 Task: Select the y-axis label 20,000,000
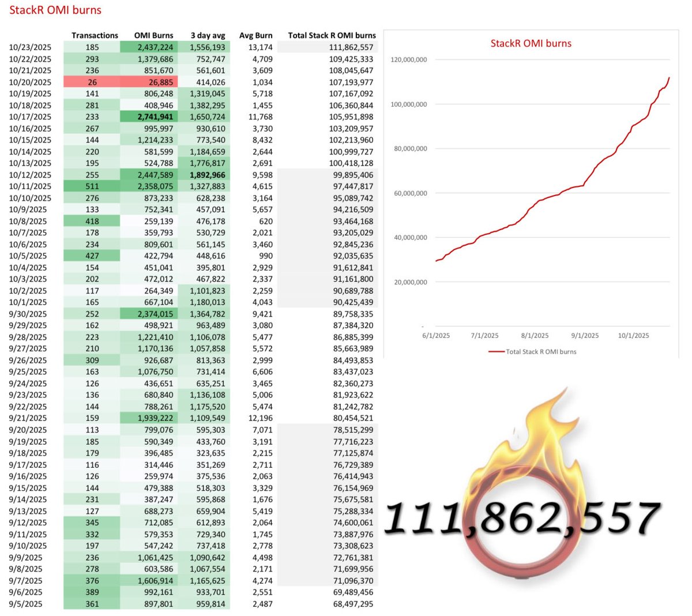(x=411, y=282)
